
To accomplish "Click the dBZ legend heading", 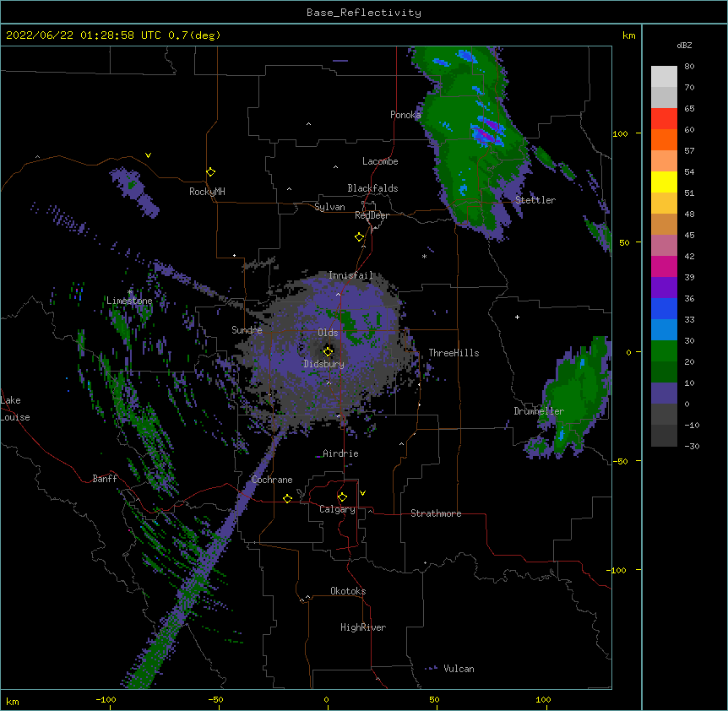I will click(684, 46).
